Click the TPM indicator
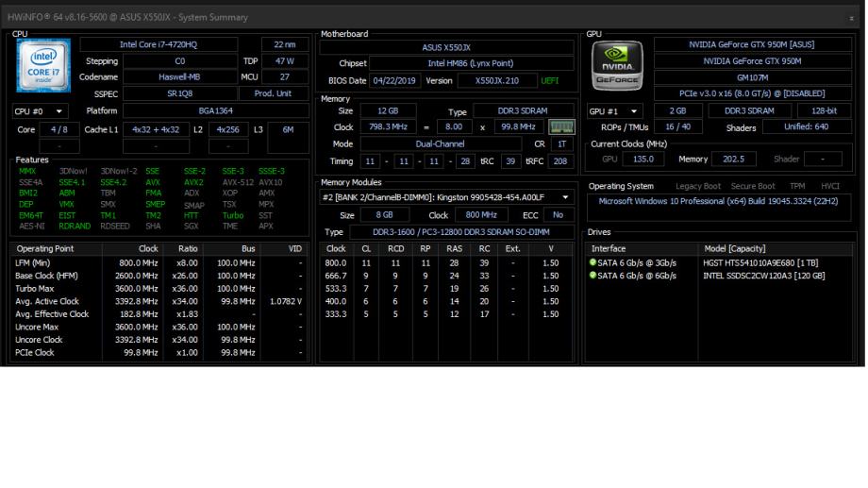The image size is (868, 488). pos(797,186)
